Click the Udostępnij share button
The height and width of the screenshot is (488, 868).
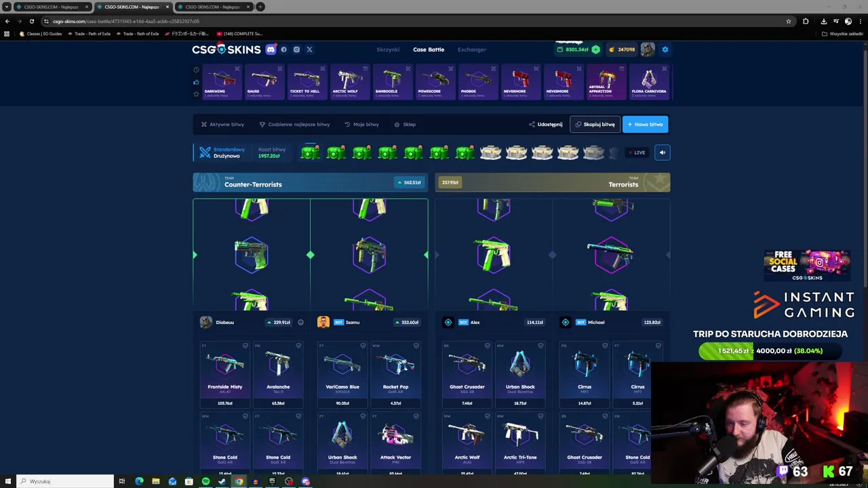tap(545, 125)
